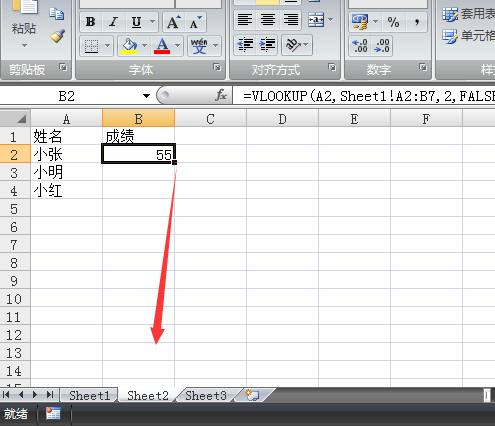
Task: Open the font color dropdown arrow
Action: point(177,45)
